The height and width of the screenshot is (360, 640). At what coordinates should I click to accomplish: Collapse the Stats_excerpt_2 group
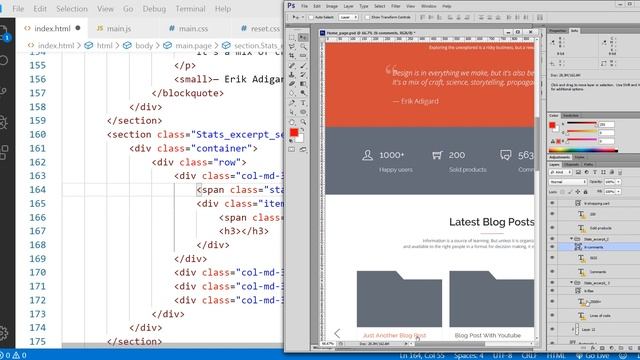tap(571, 238)
